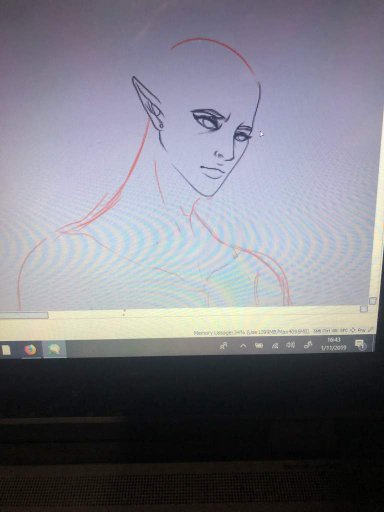Image resolution: width=384 pixels, height=512 pixels.
Task: Click the SPC key indicator in the status bar
Action: pyautogui.click(x=344, y=330)
